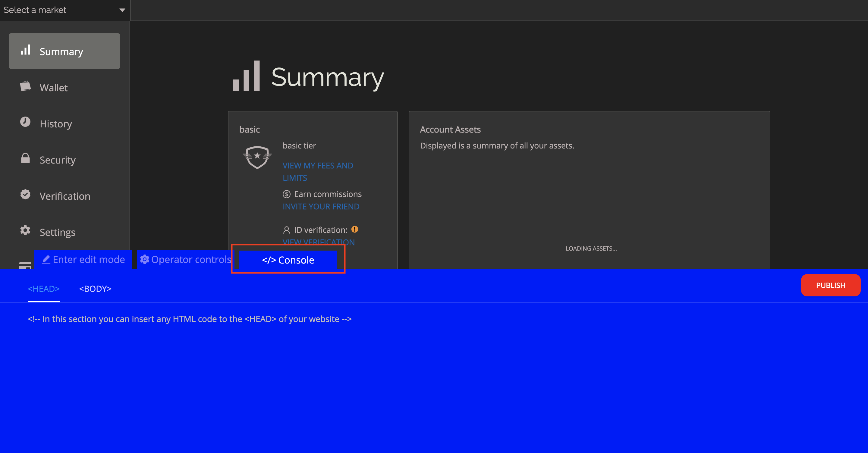This screenshot has height=453, width=868.
Task: Click the orange ID verification warning icon
Action: [354, 230]
